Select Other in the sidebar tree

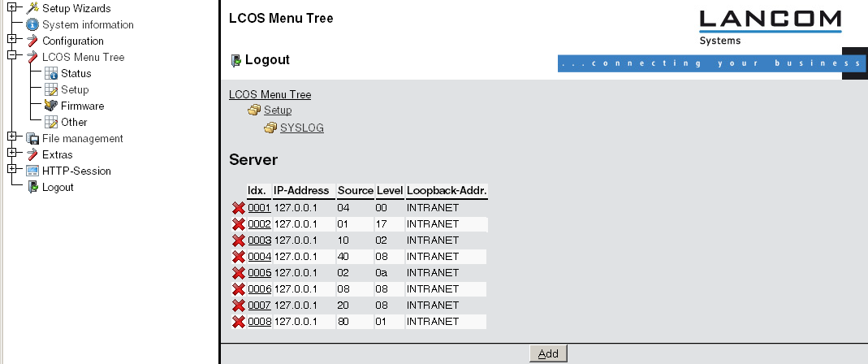pyautogui.click(x=74, y=122)
